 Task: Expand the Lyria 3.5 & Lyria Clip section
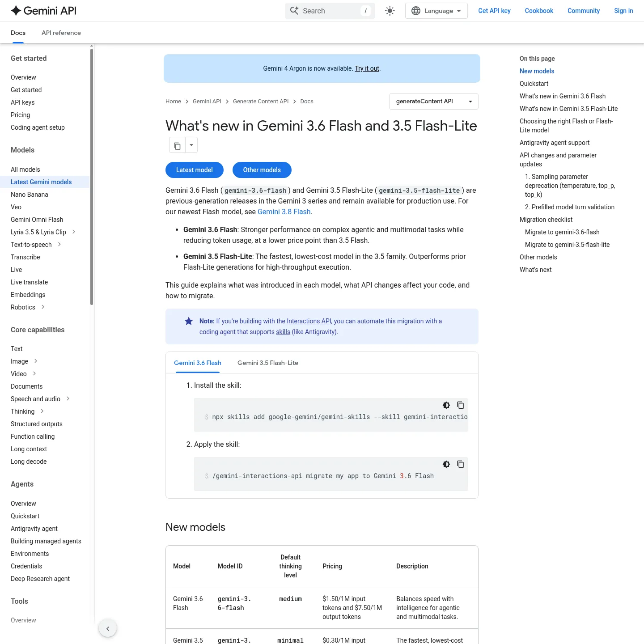(x=74, y=232)
